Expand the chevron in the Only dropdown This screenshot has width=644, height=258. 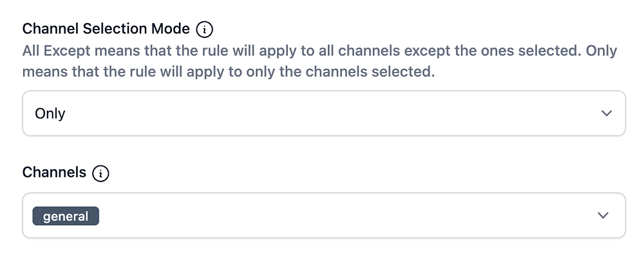[605, 113]
